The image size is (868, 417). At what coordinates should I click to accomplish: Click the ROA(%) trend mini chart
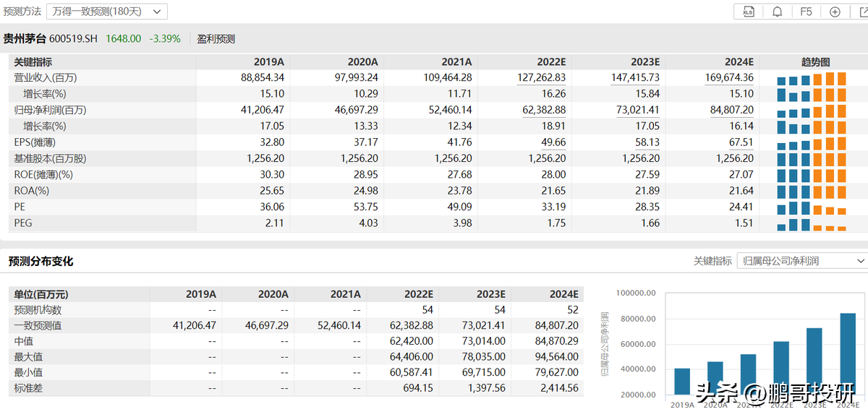point(811,191)
